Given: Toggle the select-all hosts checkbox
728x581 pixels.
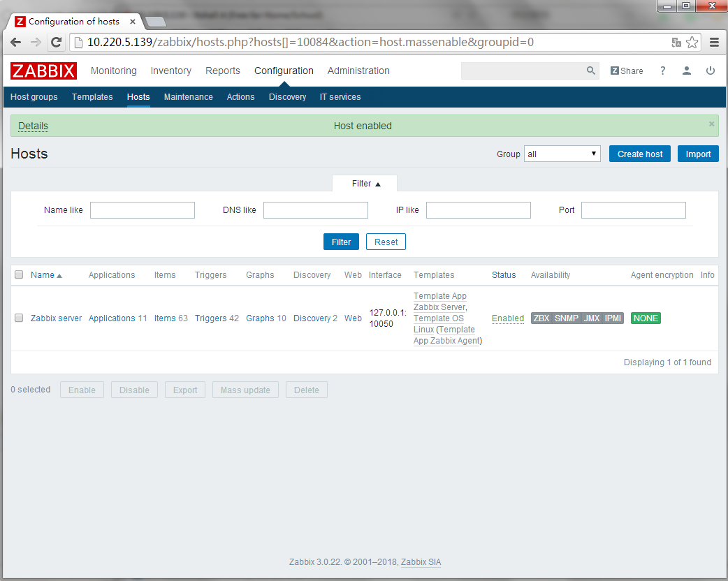Looking at the screenshot, I should coord(19,274).
